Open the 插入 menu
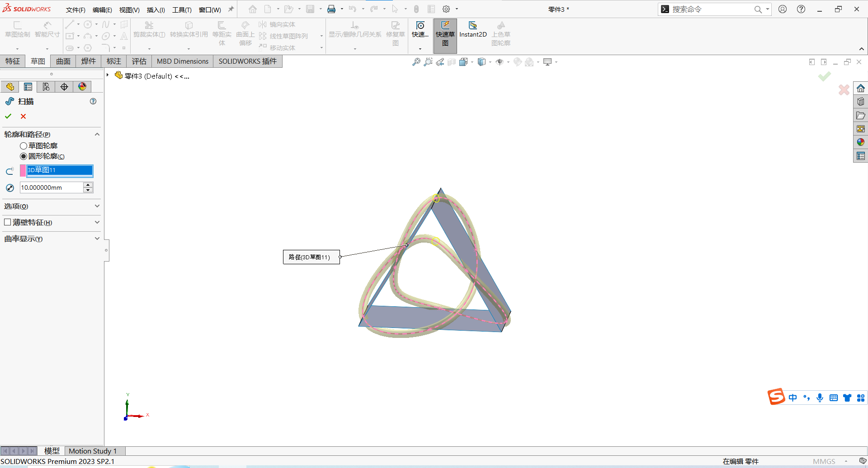 point(156,9)
